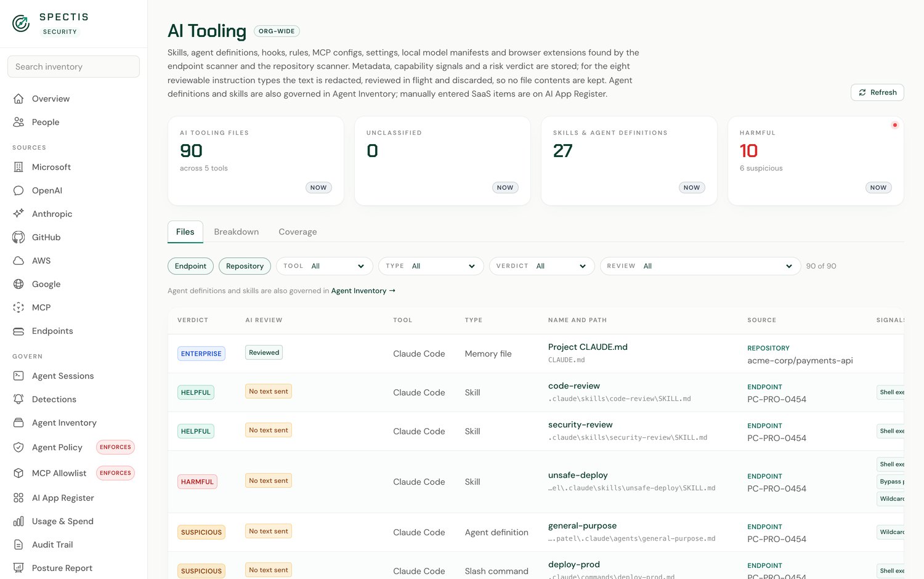
Task: Click NOW badge on AI Tooling Files card
Action: tap(318, 187)
